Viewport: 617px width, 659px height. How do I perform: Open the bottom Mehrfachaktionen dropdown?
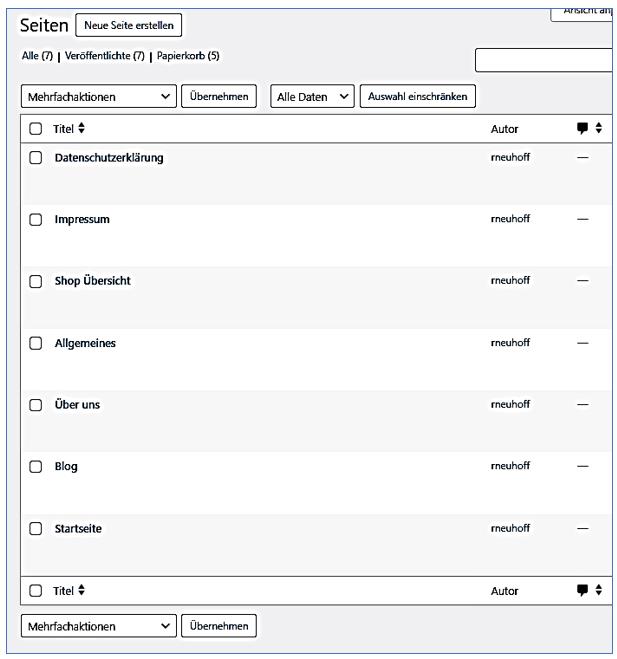(x=98, y=626)
